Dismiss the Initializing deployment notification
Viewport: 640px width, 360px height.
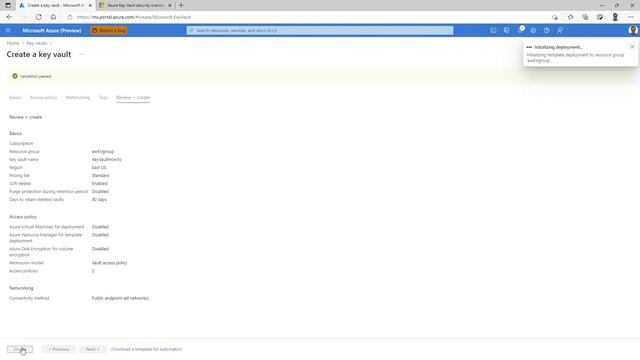point(632,47)
